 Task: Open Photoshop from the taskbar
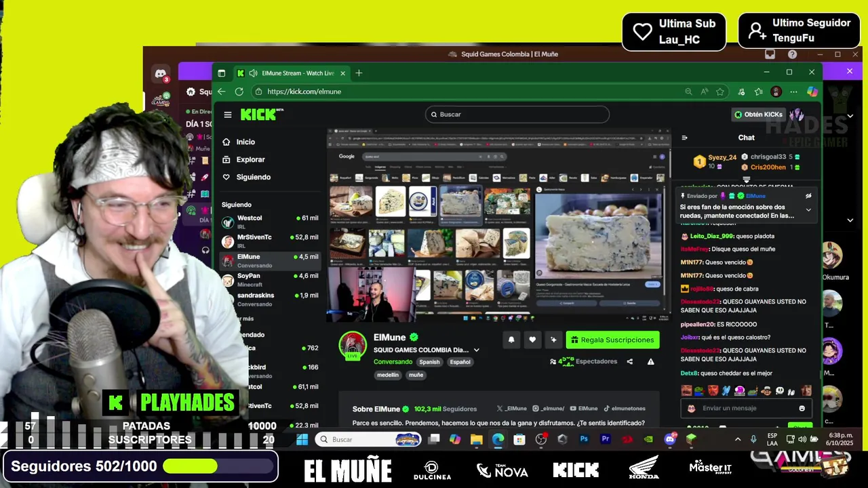click(584, 439)
